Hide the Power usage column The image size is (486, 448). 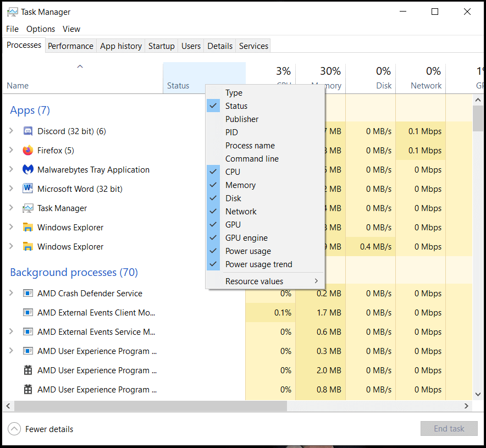[x=265, y=251]
